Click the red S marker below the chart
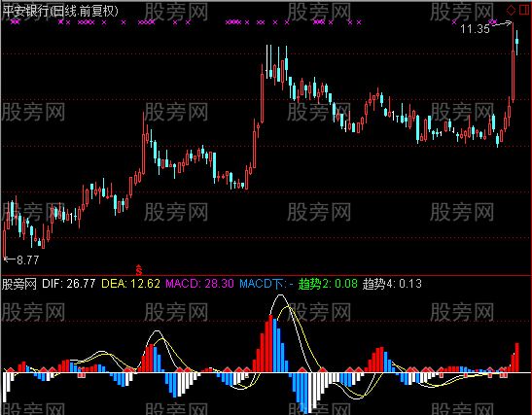This screenshot has height=415, width=532. (x=139, y=270)
